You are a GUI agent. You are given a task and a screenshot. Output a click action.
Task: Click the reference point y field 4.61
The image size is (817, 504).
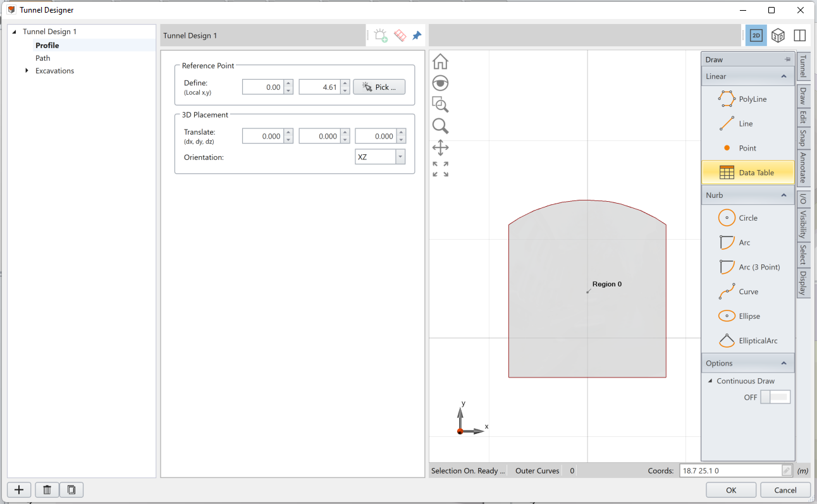(319, 87)
